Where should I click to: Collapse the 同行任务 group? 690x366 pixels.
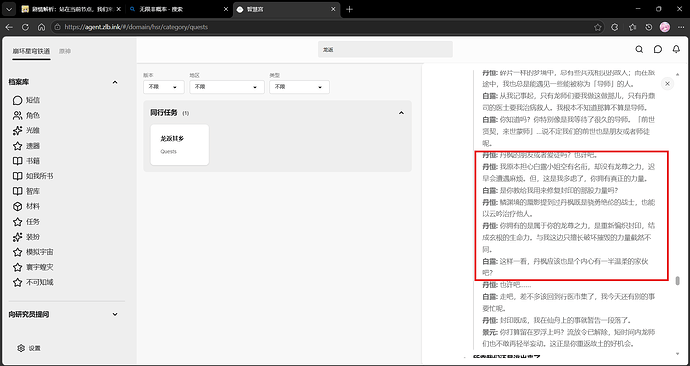click(401, 113)
